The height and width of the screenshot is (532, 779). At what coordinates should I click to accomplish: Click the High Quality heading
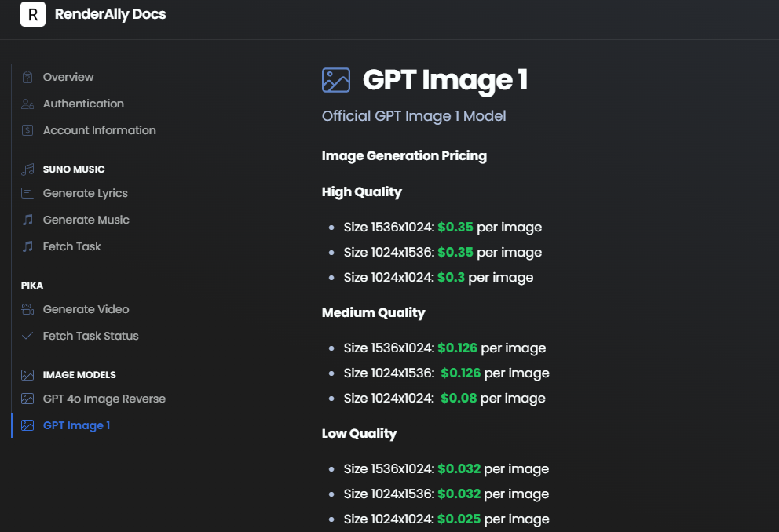[x=362, y=192]
